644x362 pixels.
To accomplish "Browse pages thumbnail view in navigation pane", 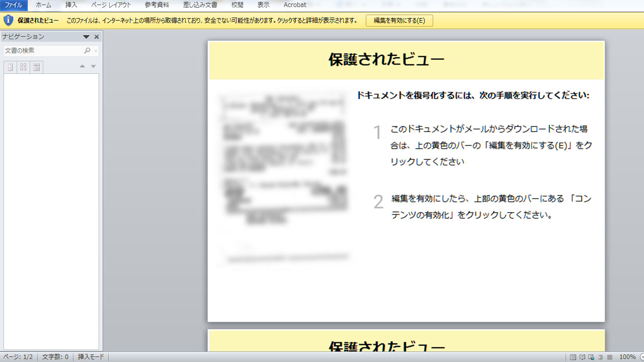I will 23,67.
